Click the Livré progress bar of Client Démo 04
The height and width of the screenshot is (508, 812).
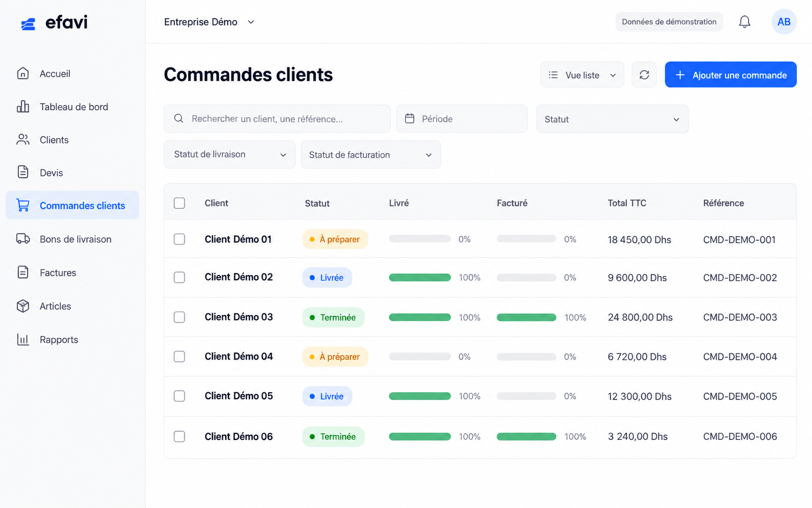coord(420,356)
